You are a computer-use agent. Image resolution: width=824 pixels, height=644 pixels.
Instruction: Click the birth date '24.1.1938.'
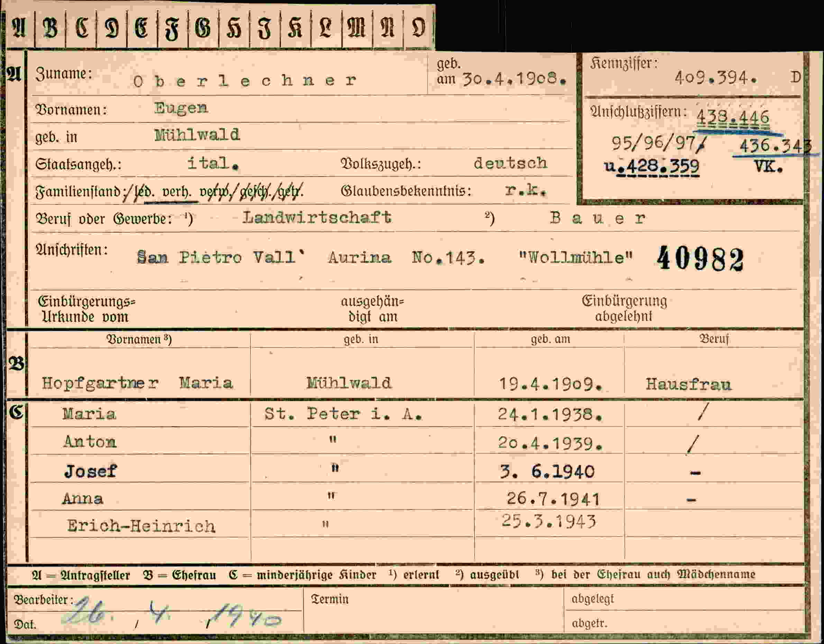click(x=550, y=414)
